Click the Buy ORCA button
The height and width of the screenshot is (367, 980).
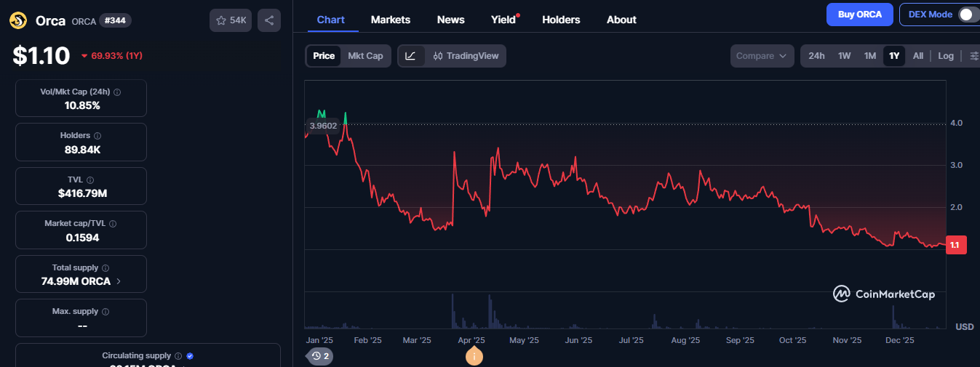[860, 15]
